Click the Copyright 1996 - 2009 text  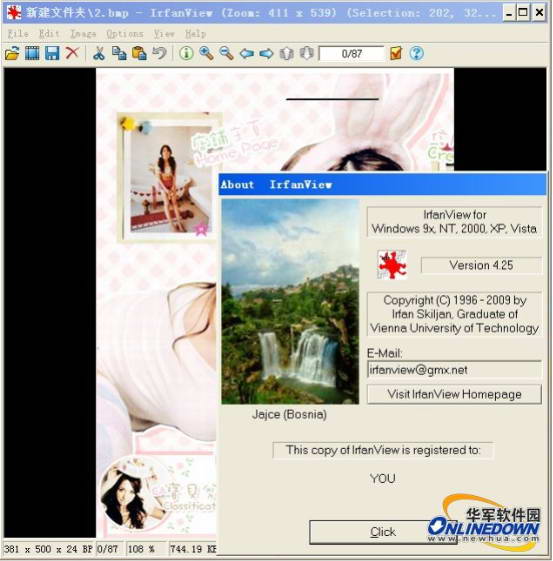pos(454,314)
